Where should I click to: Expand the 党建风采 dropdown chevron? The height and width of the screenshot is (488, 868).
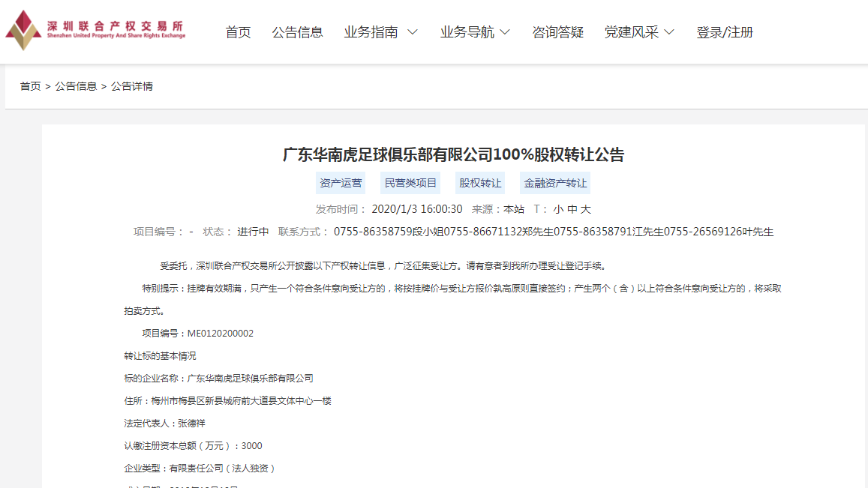[669, 32]
